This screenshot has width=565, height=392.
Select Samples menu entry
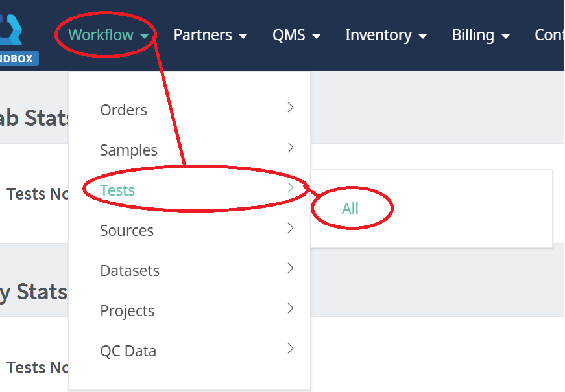pyautogui.click(x=128, y=150)
